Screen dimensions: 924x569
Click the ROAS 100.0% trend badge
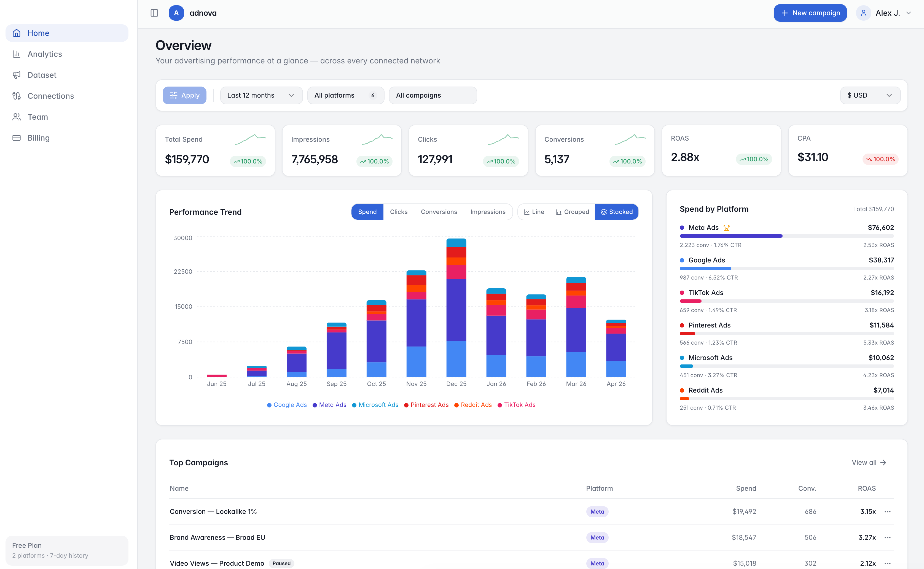(754, 159)
